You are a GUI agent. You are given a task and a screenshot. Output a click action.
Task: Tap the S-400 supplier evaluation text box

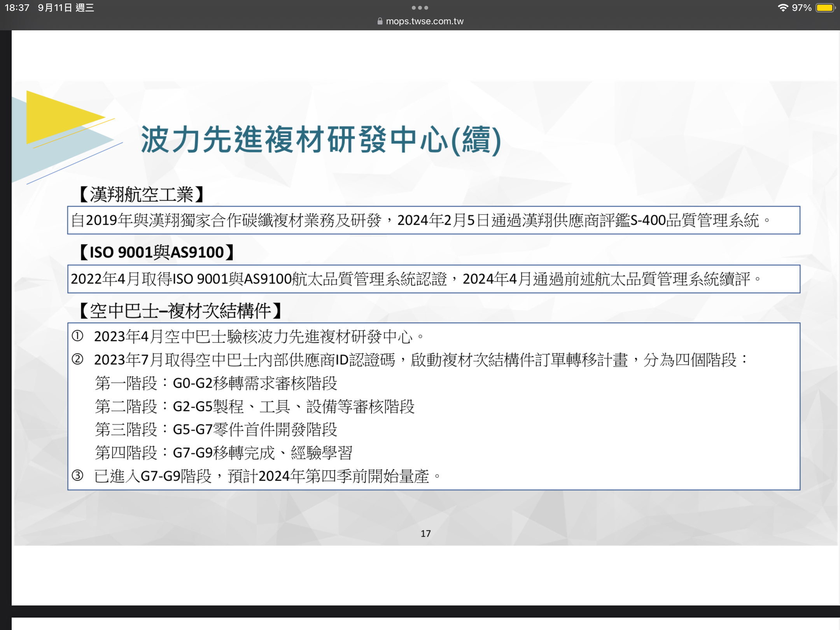433,220
